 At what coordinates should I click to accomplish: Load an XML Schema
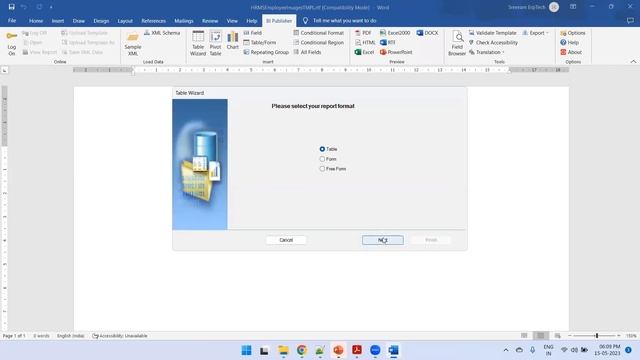(x=162, y=33)
